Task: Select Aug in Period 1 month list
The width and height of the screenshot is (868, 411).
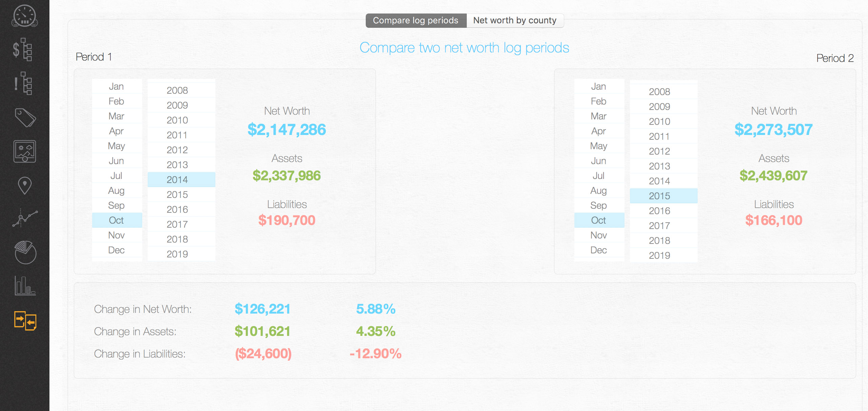Action: point(117,190)
